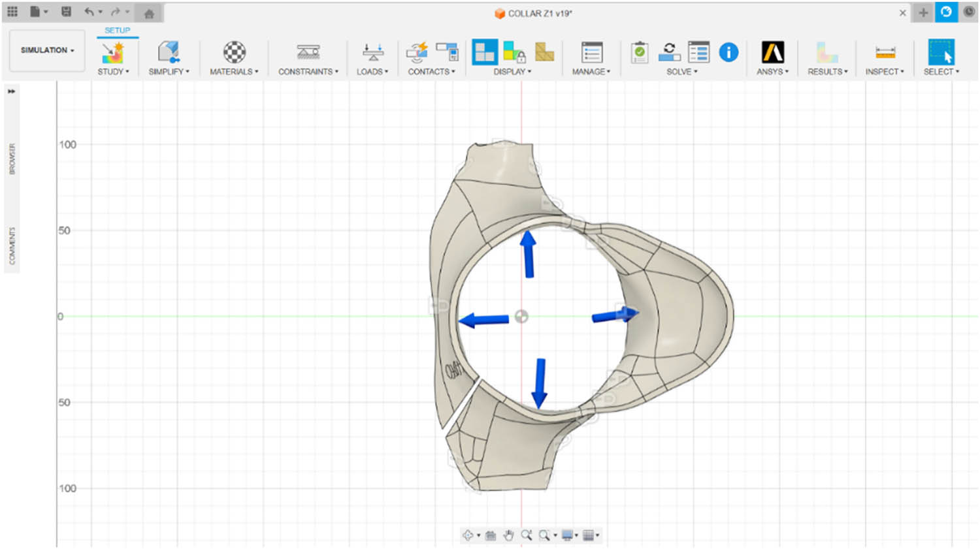The width and height of the screenshot is (980, 549).
Task: Open the Simulation workspace switcher
Action: pyautogui.click(x=46, y=50)
